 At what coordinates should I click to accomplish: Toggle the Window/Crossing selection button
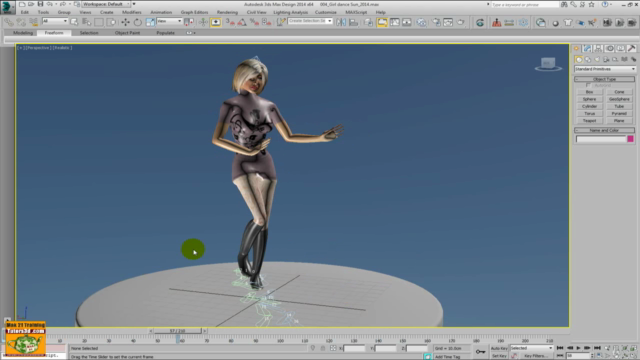[x=111, y=22]
